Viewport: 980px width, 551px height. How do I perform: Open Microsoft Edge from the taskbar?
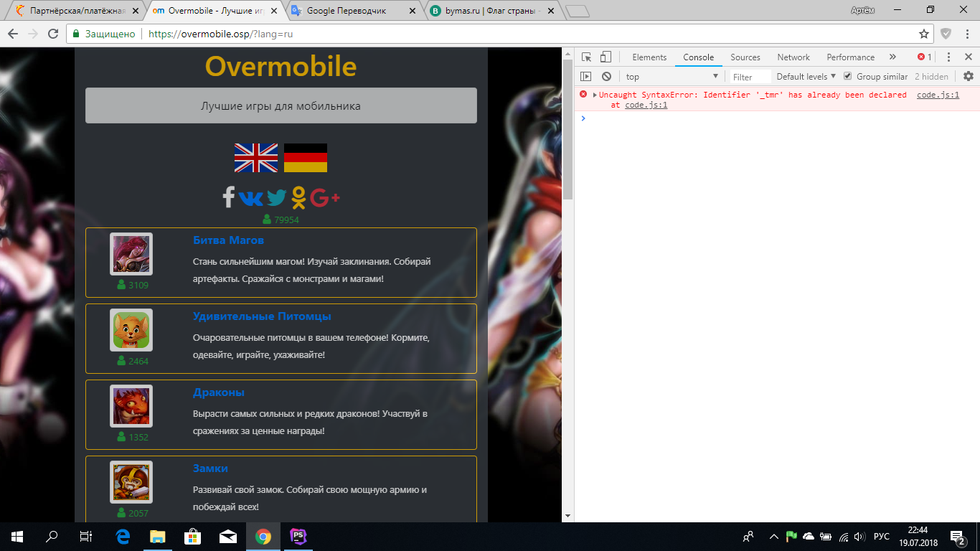point(122,537)
